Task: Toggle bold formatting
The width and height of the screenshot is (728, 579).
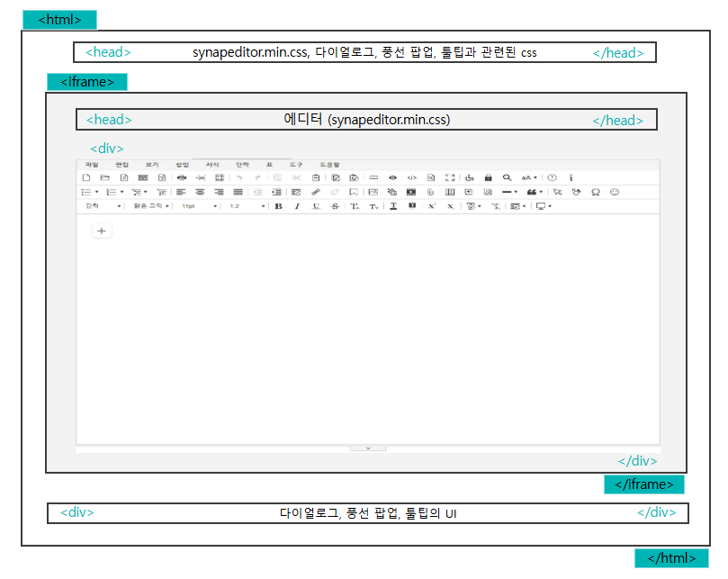Action: (278, 206)
